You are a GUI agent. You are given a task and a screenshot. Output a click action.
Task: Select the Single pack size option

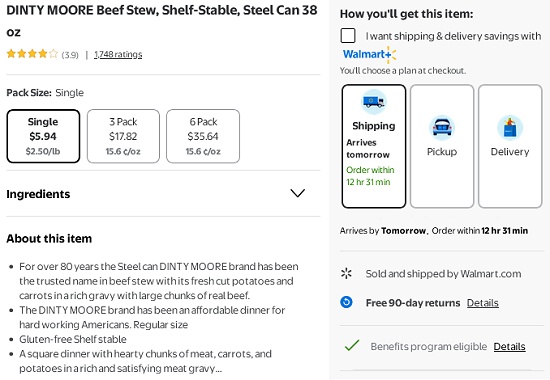(x=43, y=136)
